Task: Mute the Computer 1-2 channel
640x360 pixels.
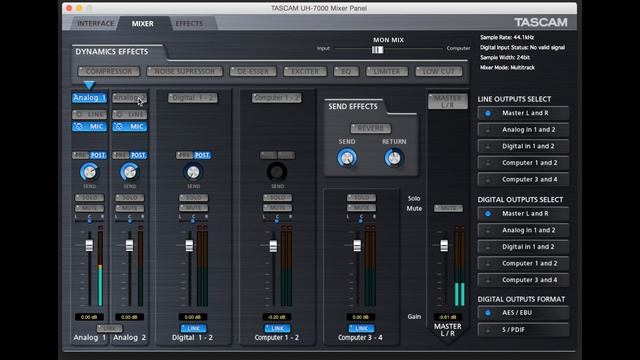Action: pos(278,208)
